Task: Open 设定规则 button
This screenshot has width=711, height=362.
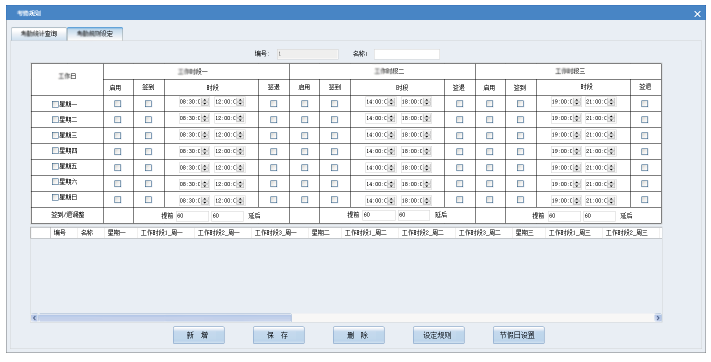Action: (x=438, y=335)
